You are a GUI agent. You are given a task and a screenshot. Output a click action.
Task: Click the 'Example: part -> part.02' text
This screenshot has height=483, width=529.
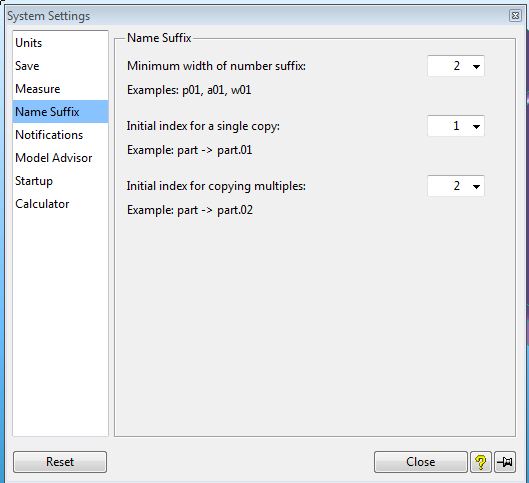click(190, 210)
